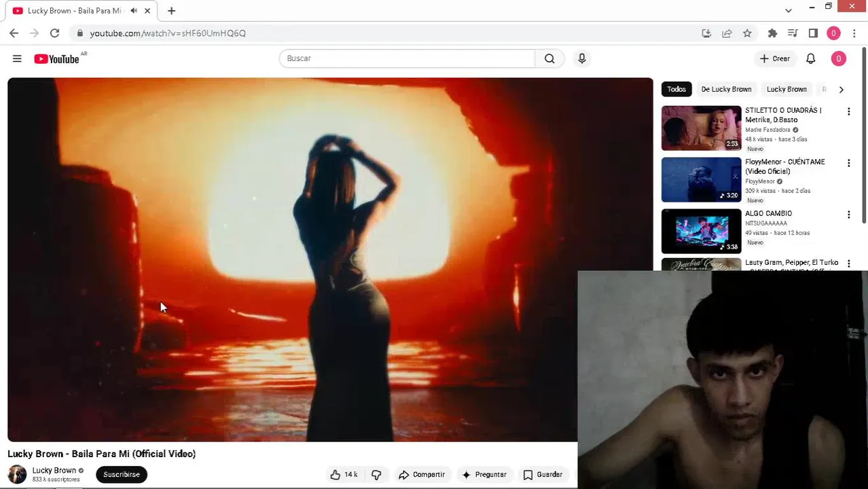Open Lauty Gram, Peipper, El Turko title
Viewport: 868px width, 489px height.
point(791,263)
